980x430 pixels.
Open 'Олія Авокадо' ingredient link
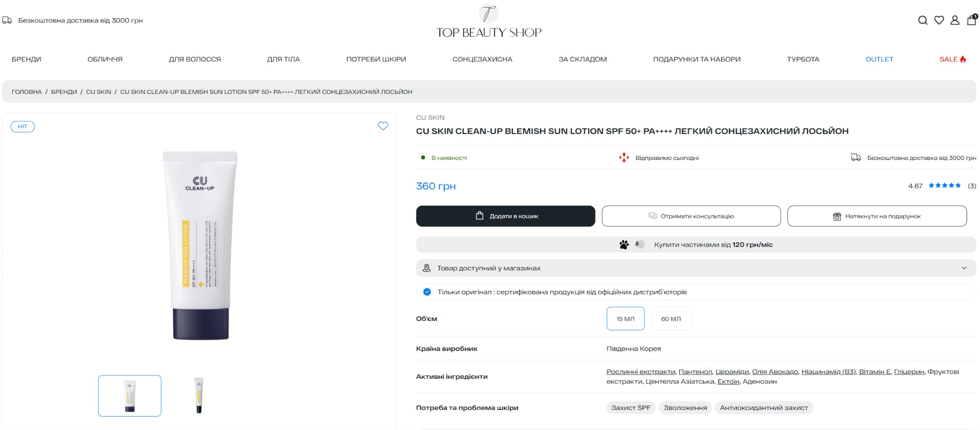click(x=775, y=372)
